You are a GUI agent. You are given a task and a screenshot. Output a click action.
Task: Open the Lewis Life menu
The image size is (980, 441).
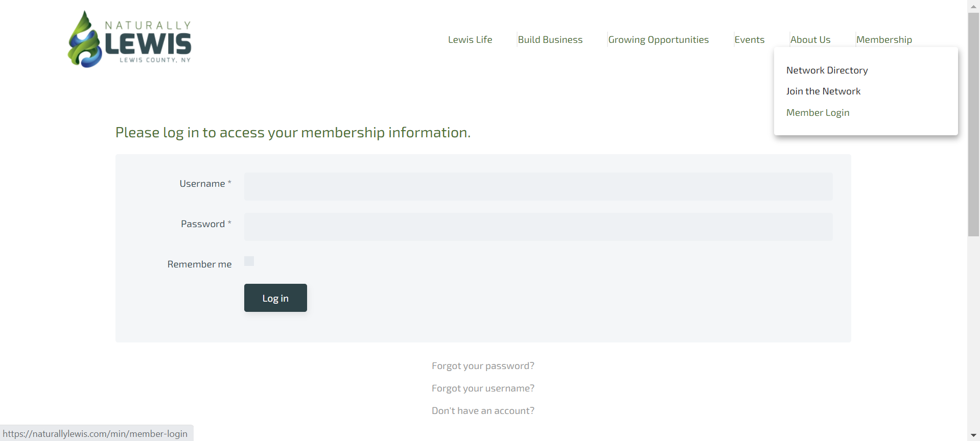point(470,40)
